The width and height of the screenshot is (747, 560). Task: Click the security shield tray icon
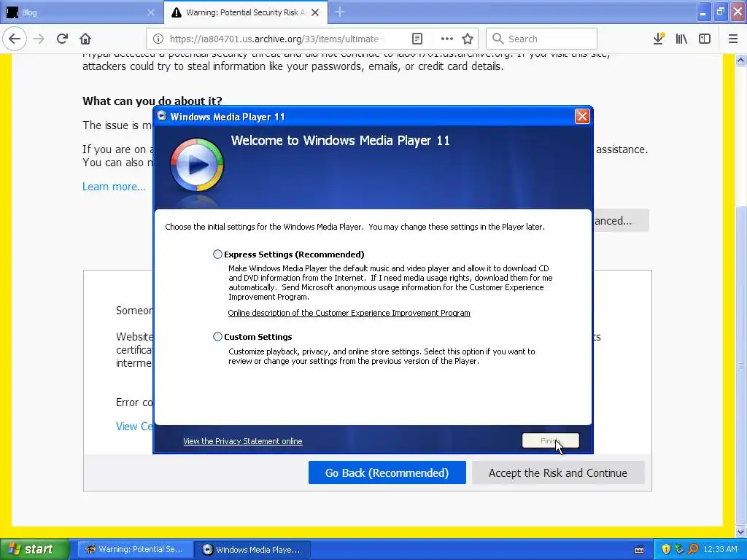pos(666,549)
